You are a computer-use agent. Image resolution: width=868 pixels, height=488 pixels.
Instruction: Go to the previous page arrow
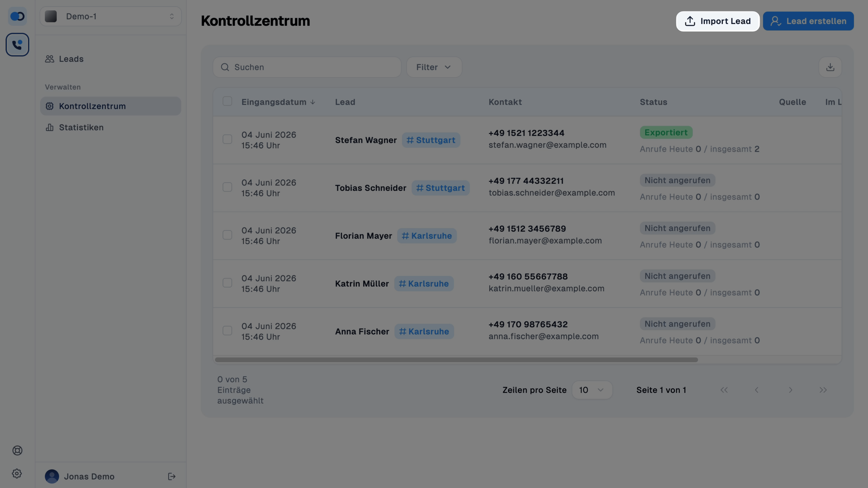click(x=757, y=390)
